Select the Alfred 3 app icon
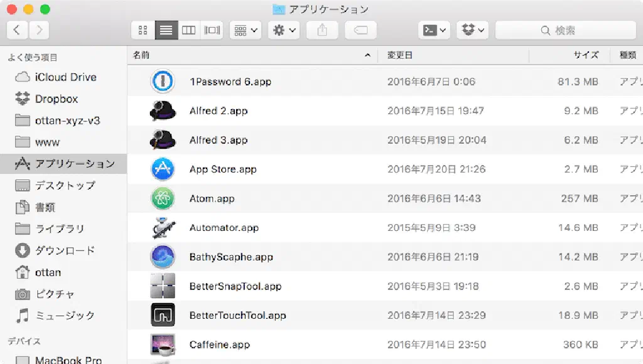Screen dimensions: 643x364 [x=162, y=140]
